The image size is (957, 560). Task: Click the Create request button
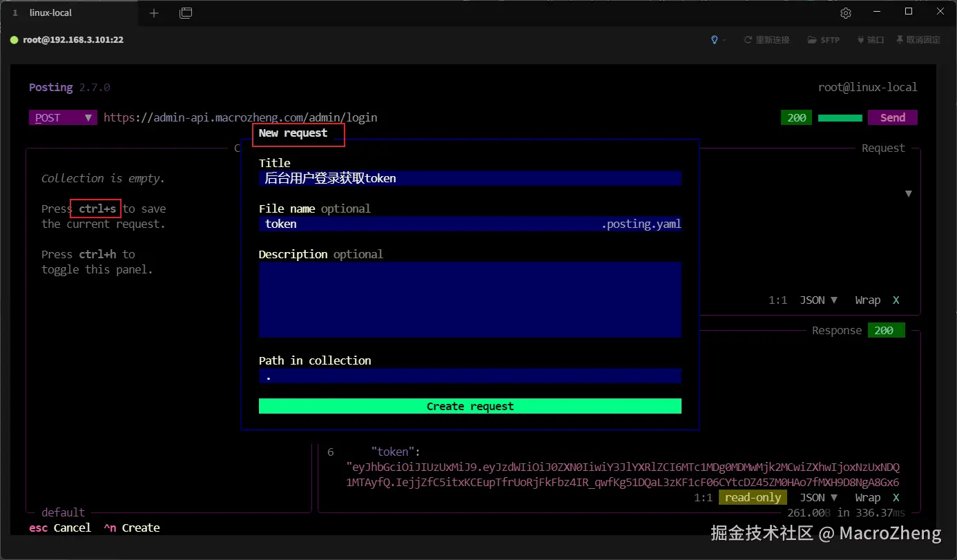click(470, 406)
